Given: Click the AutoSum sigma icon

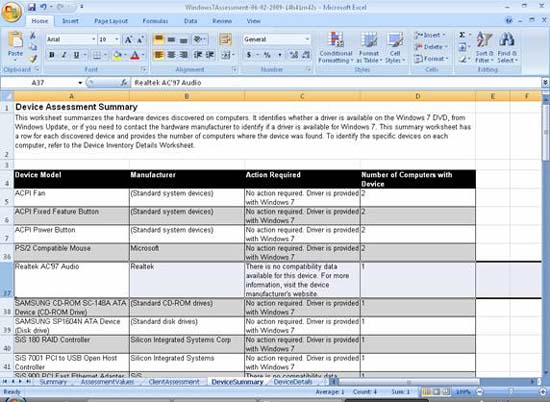Looking at the screenshot, I should [462, 35].
